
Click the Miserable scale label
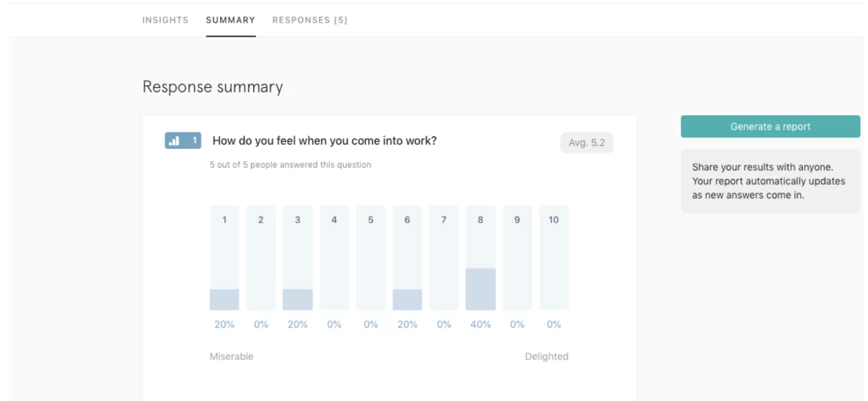(x=231, y=357)
